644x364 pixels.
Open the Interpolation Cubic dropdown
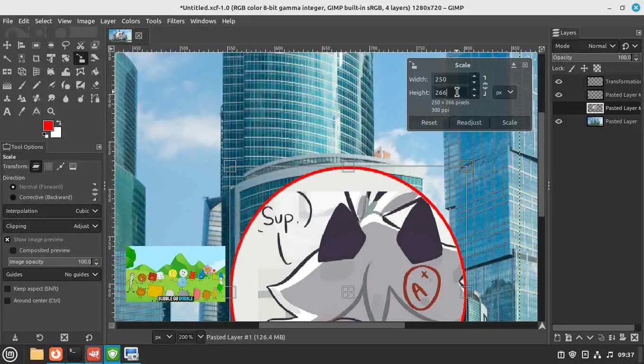click(52, 211)
